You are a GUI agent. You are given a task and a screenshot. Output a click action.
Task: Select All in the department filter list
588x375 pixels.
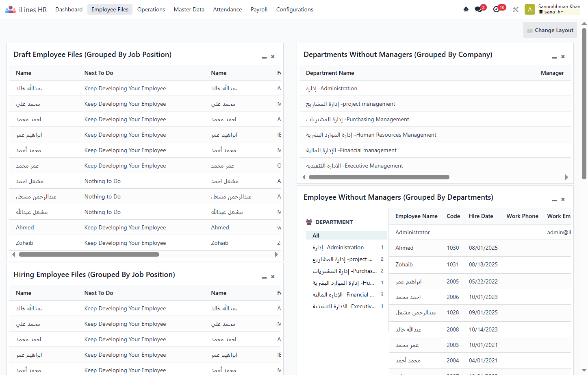coord(346,235)
